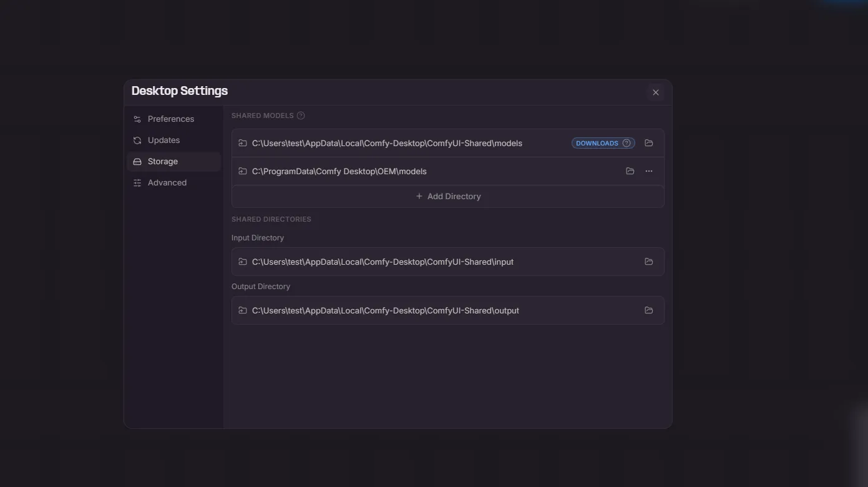Click folder icon left of ComfyUI-Shared\models path
Screen dimensions: 868x487
(243, 143)
